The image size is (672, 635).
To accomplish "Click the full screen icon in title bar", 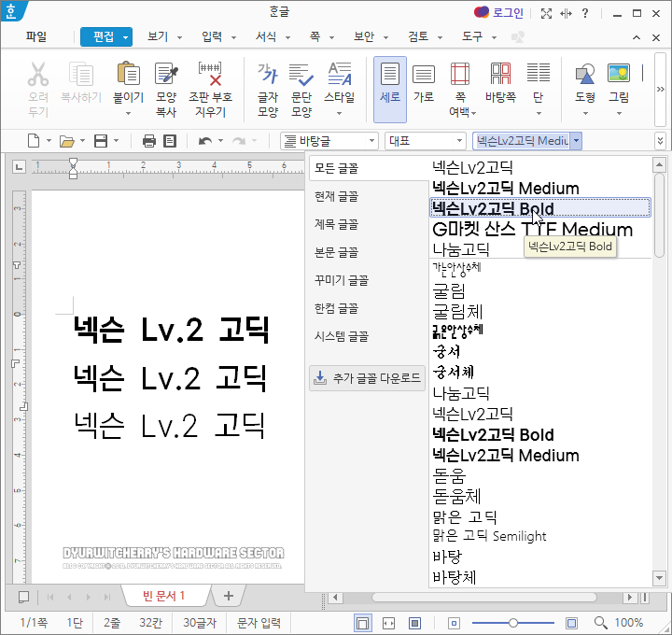I will pos(546,14).
